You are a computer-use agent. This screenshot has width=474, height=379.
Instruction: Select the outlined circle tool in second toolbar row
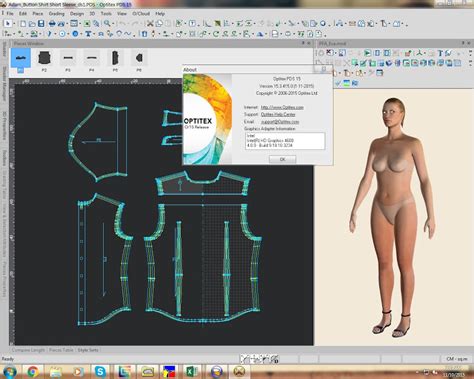[x=62, y=34]
